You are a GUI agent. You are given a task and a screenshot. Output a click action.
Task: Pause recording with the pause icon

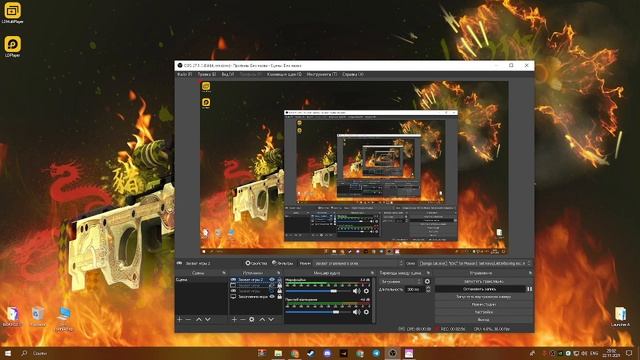point(529,289)
